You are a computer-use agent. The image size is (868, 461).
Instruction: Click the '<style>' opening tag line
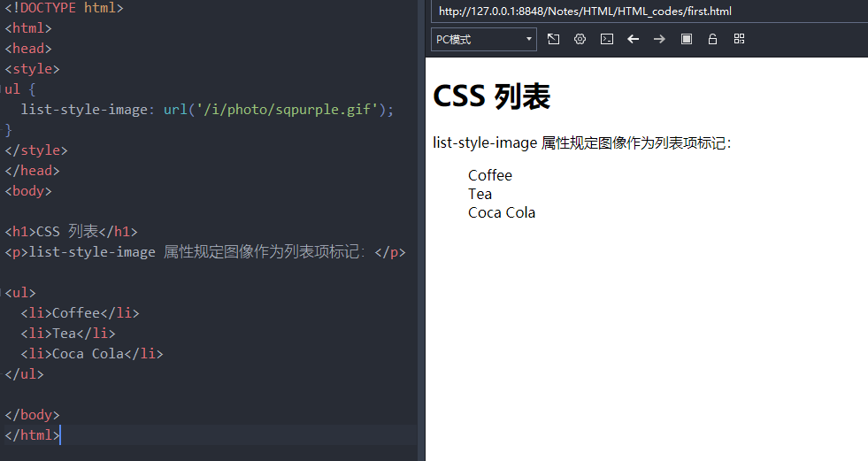(x=32, y=69)
